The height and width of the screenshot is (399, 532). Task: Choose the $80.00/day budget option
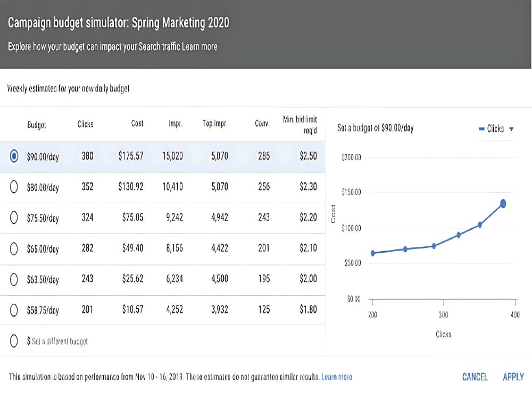pos(14,187)
